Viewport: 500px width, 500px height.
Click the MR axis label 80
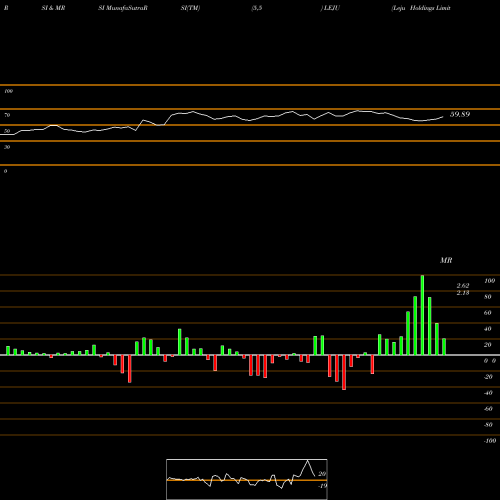click(x=488, y=297)
